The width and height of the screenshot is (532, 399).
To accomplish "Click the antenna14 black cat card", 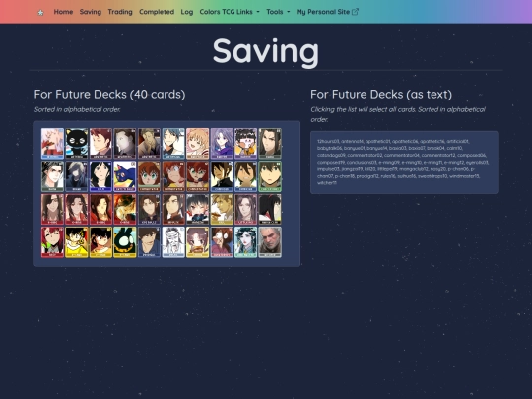I will pos(77,144).
